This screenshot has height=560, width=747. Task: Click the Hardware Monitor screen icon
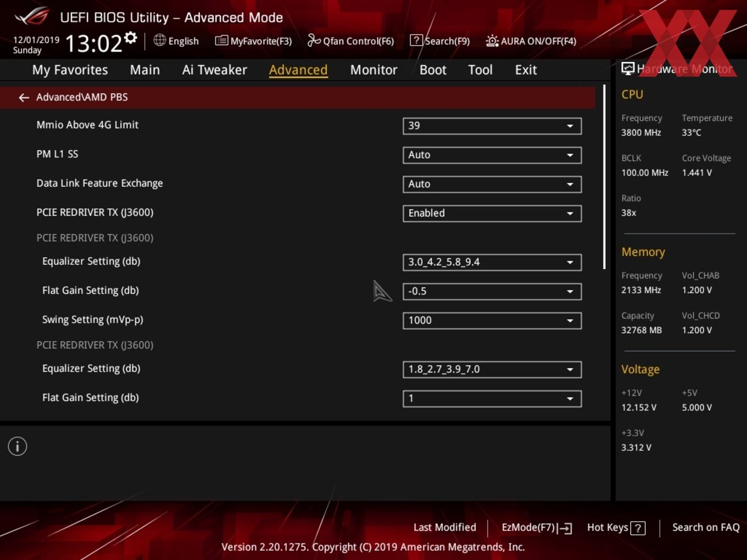tap(628, 69)
